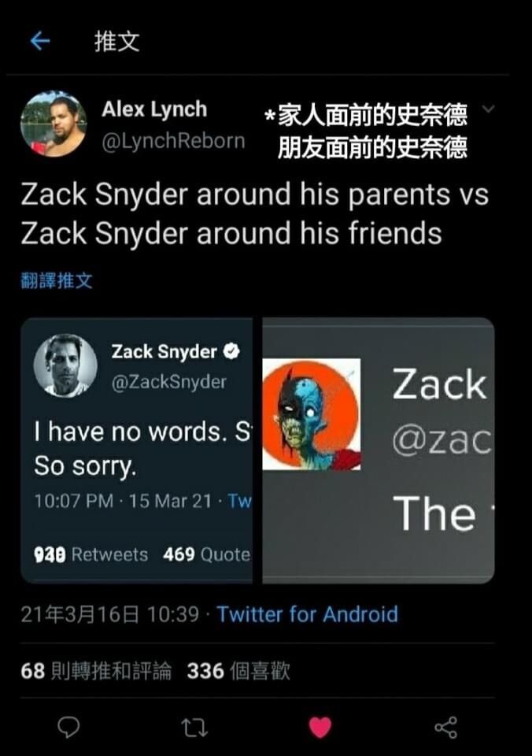Screen dimensions: 532x756
Task: Share the tweet via share icon
Action: point(445,727)
